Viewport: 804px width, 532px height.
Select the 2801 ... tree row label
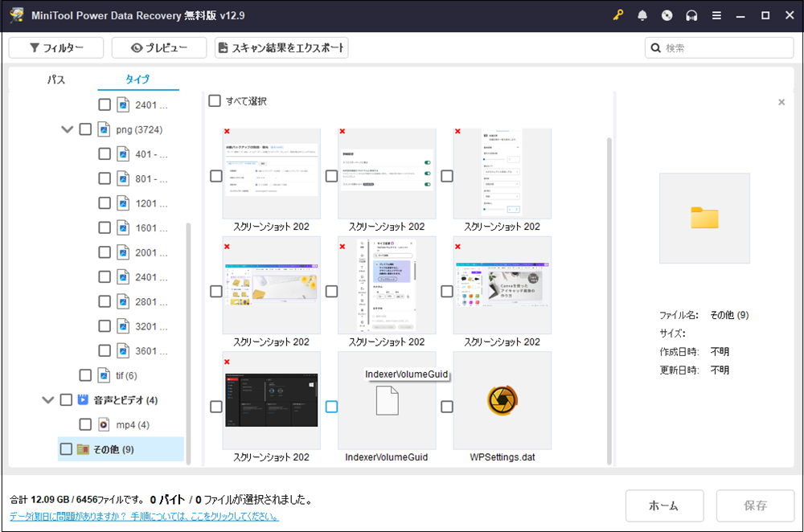point(151,302)
